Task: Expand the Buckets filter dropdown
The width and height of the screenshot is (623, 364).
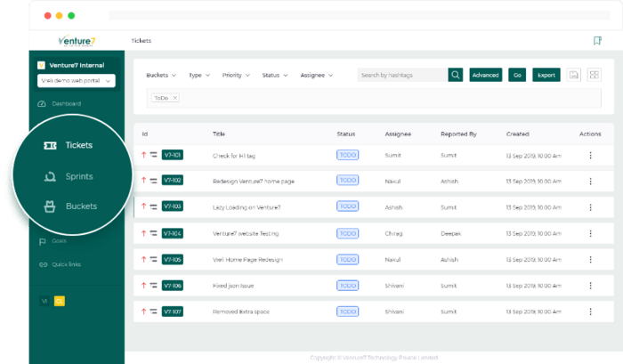Action: click(x=161, y=75)
